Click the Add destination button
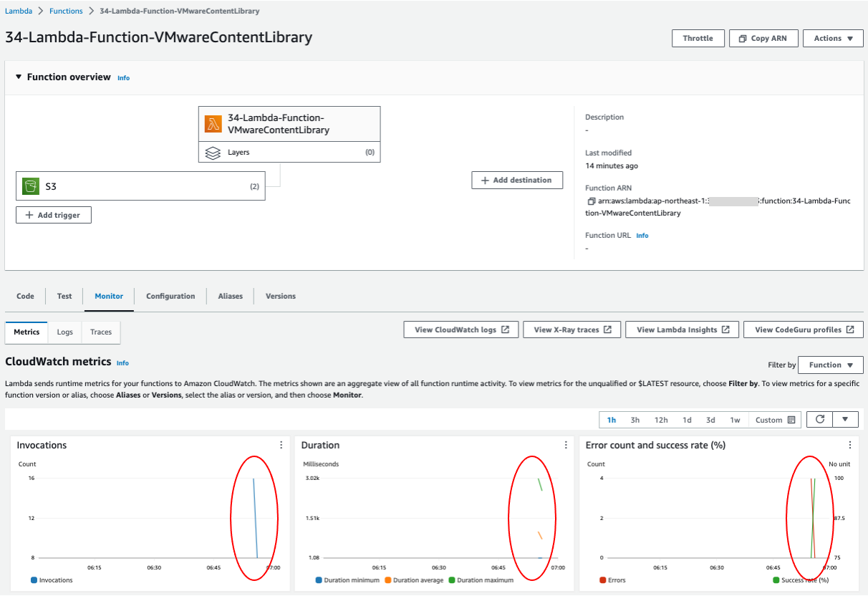Screen dimensions: 868x596 517,180
